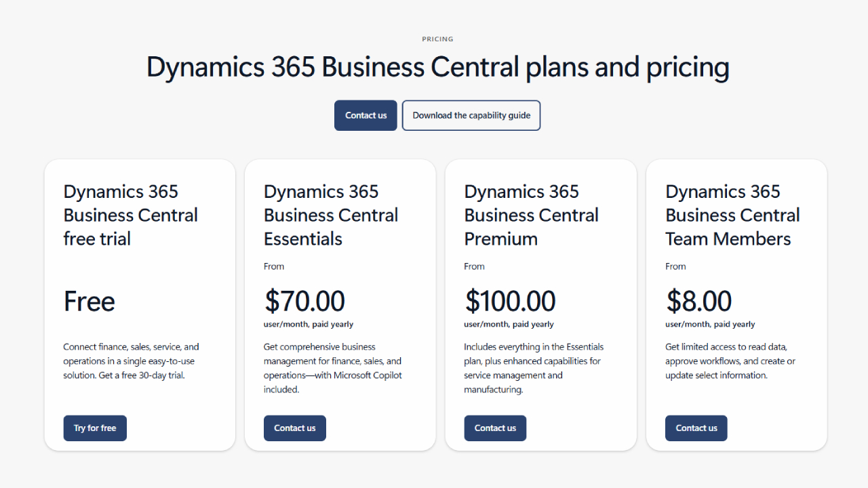
Task: Select the Dynamics 365 Business Central Premium heading
Action: (531, 215)
